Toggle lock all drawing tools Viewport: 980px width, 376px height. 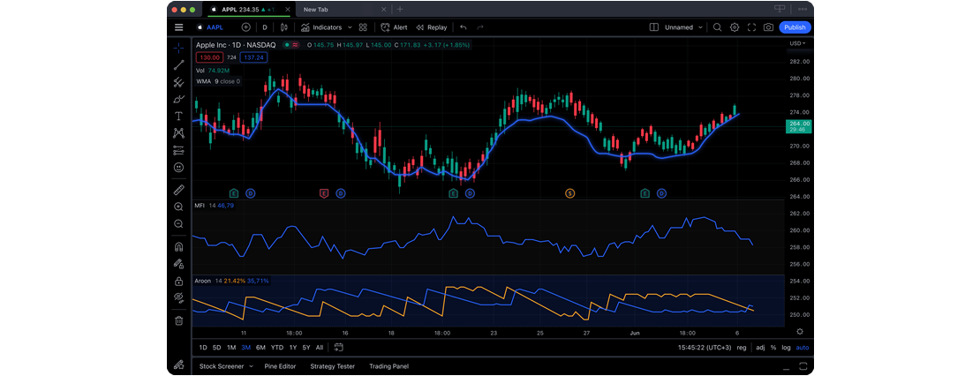(178, 281)
